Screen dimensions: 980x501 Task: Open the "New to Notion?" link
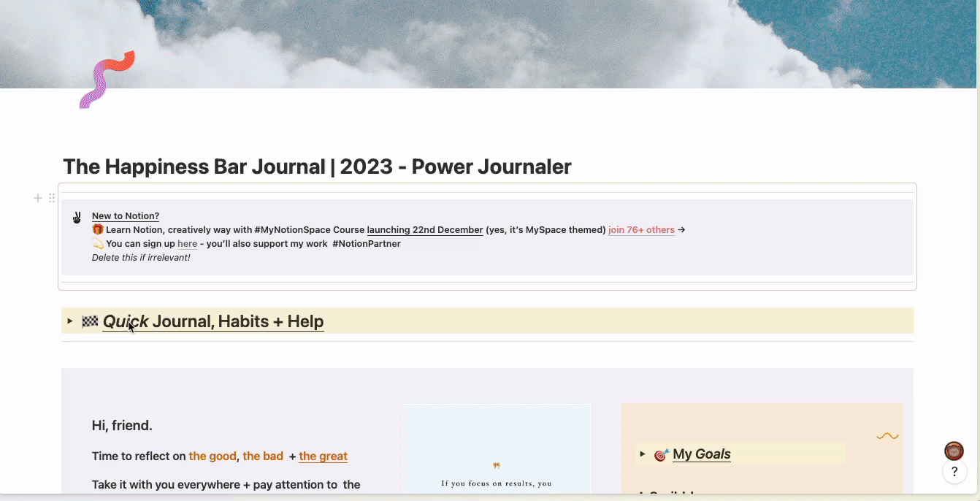point(126,216)
